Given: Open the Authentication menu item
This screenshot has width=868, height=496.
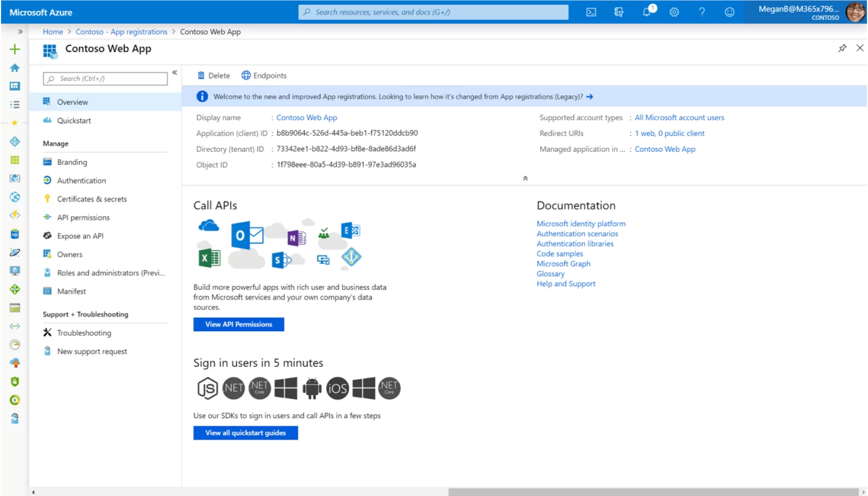Looking at the screenshot, I should click(82, 180).
